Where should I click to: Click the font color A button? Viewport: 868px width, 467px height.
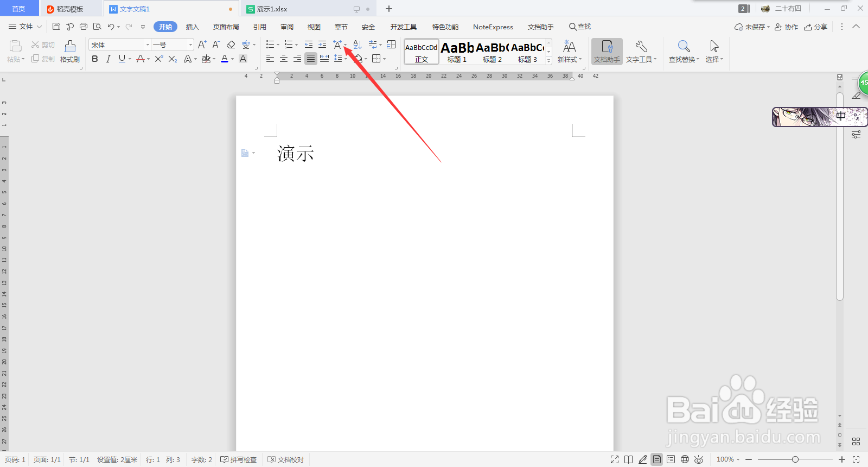point(225,59)
